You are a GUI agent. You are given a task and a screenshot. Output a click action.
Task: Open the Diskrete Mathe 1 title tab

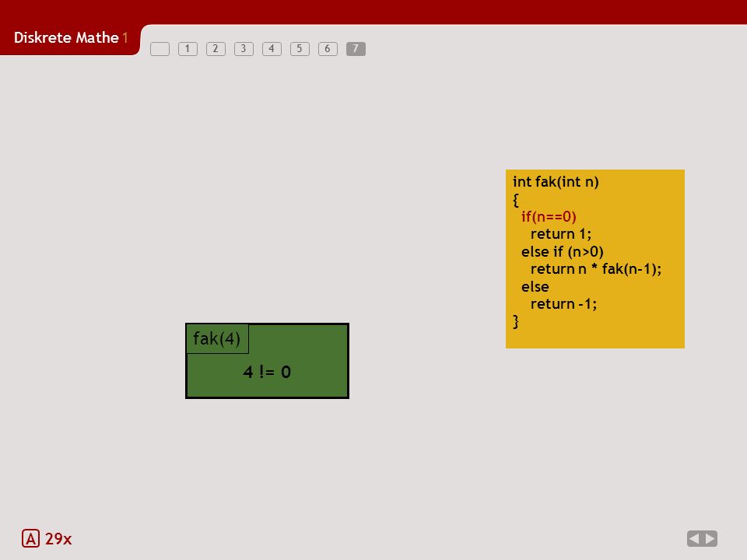coord(71,37)
